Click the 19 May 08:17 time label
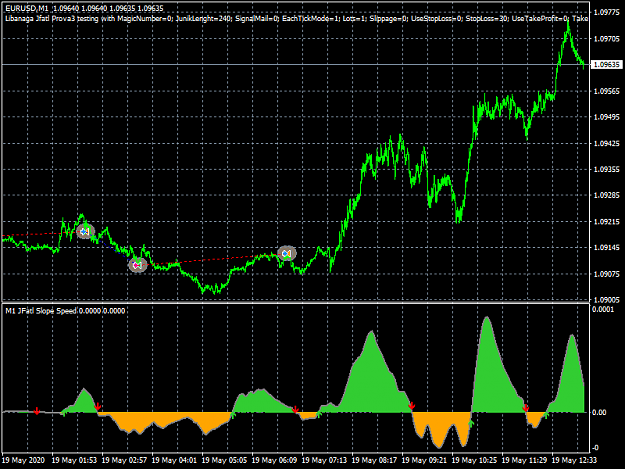The height and width of the screenshot is (469, 625). pos(374,460)
